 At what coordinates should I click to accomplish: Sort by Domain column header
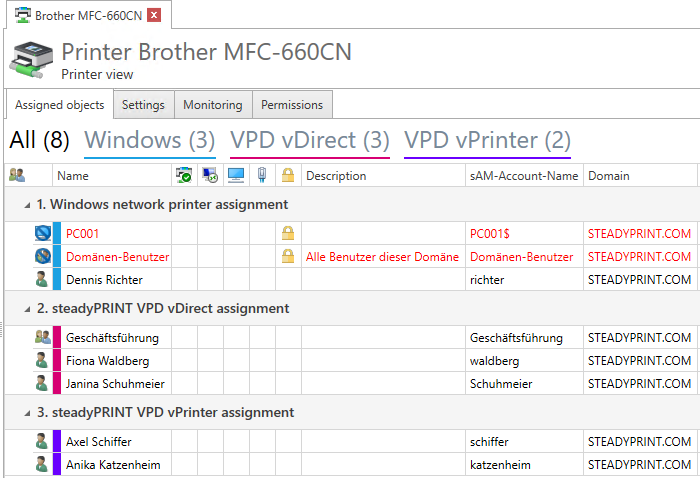click(x=640, y=176)
